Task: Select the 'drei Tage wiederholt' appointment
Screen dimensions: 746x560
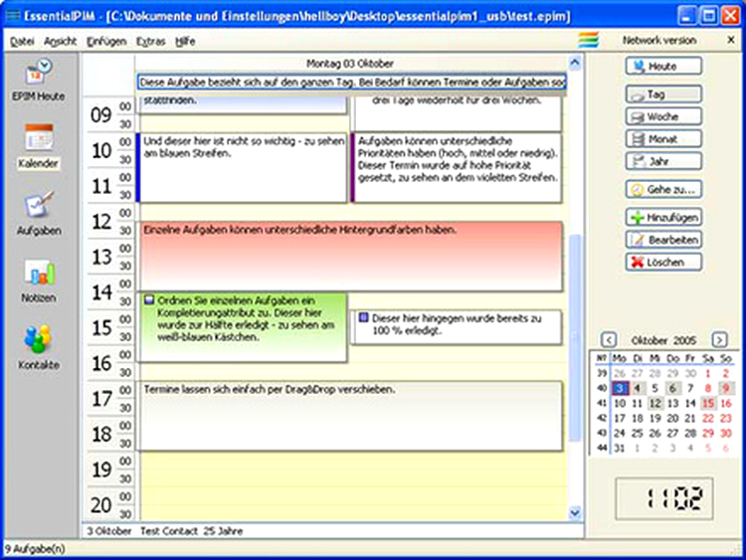Action: (x=457, y=113)
